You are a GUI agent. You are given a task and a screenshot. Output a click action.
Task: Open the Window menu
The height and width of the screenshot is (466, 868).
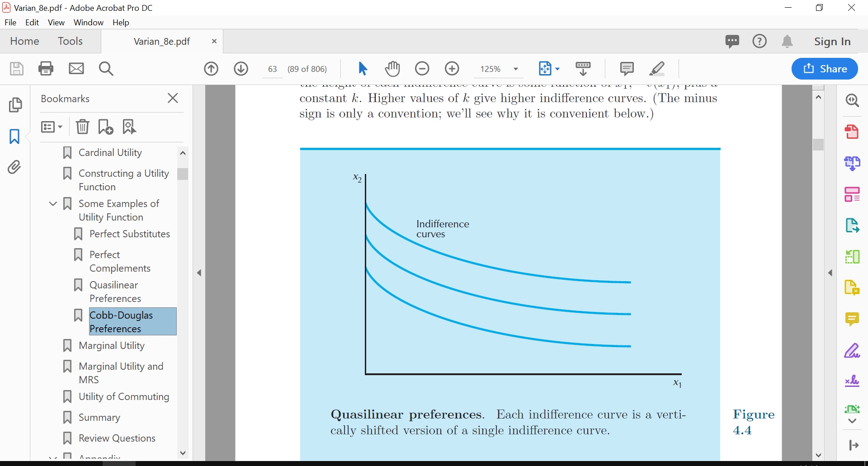tap(89, 23)
